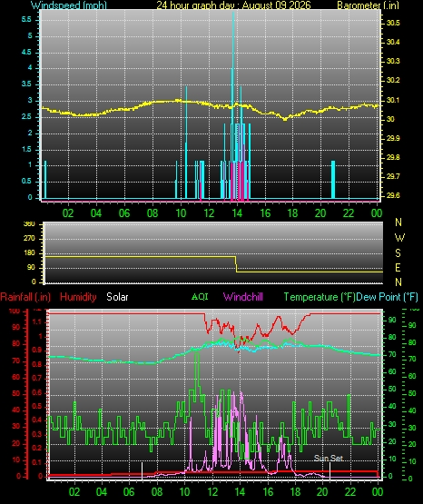Image resolution: width=423 pixels, height=504 pixels.
Task: Click the "30.5" barometer scale value
Action: tap(393, 23)
